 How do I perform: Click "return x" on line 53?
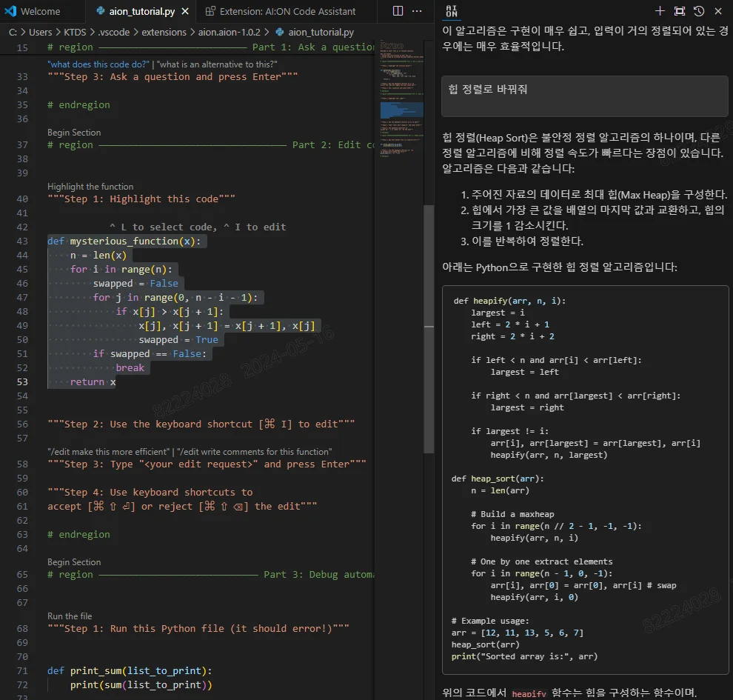tap(93, 382)
